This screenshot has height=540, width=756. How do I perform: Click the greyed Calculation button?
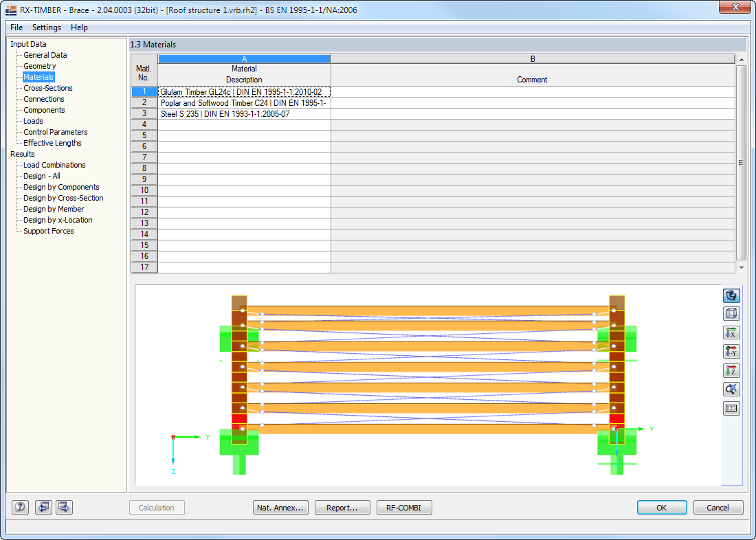[x=157, y=508]
